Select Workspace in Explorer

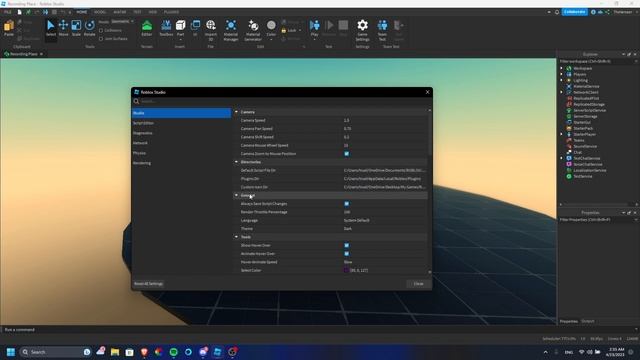click(582, 69)
